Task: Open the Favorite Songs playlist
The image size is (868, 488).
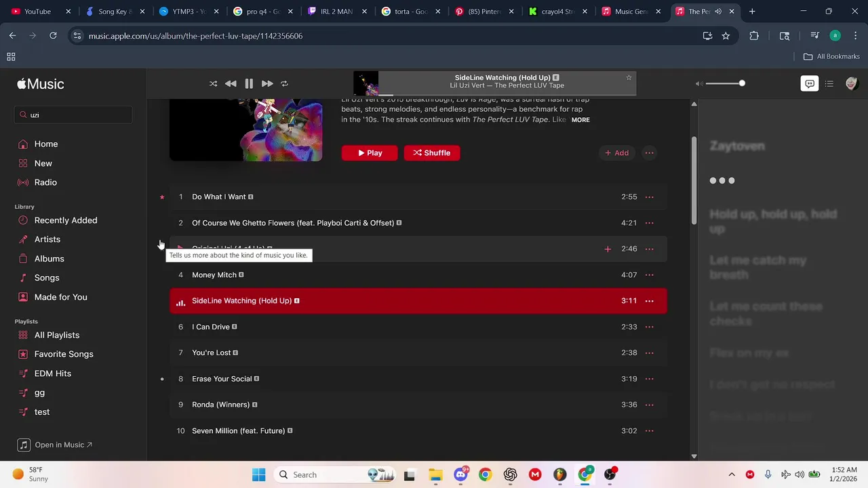Action: pyautogui.click(x=64, y=354)
